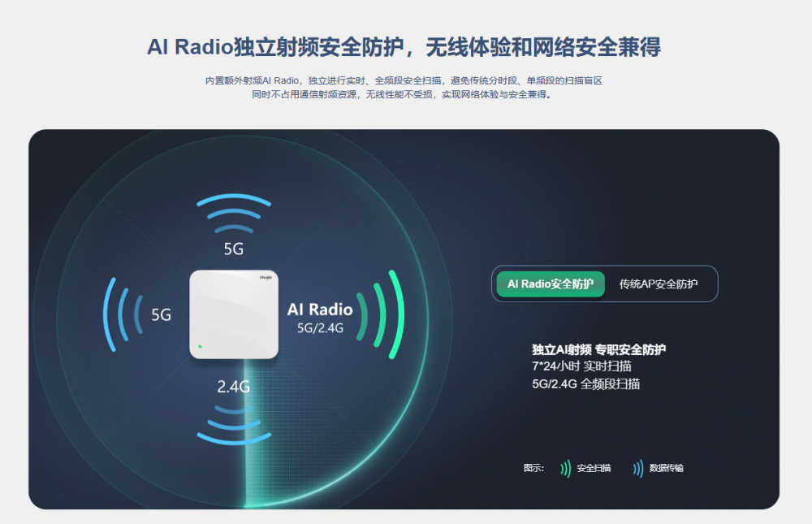Click the blue 数据传输 legend icon
The image size is (812, 524).
tap(638, 468)
